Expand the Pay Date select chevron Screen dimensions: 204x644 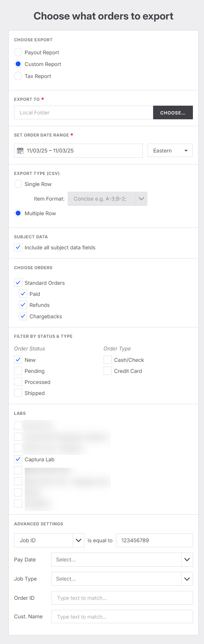(187, 559)
